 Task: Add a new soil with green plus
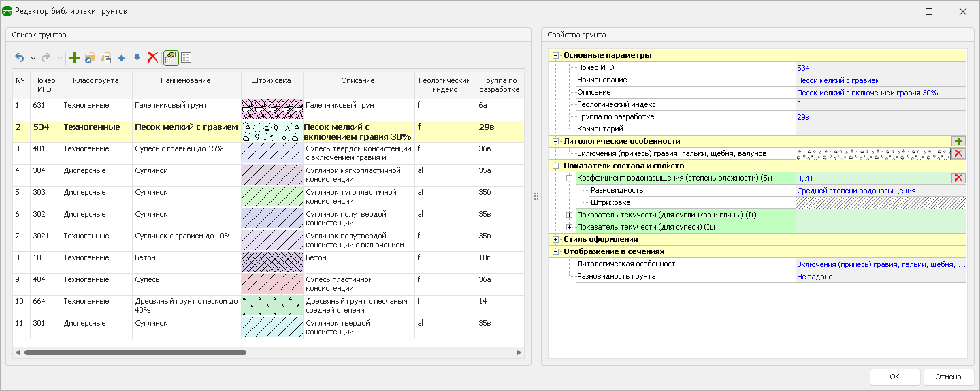coord(74,58)
